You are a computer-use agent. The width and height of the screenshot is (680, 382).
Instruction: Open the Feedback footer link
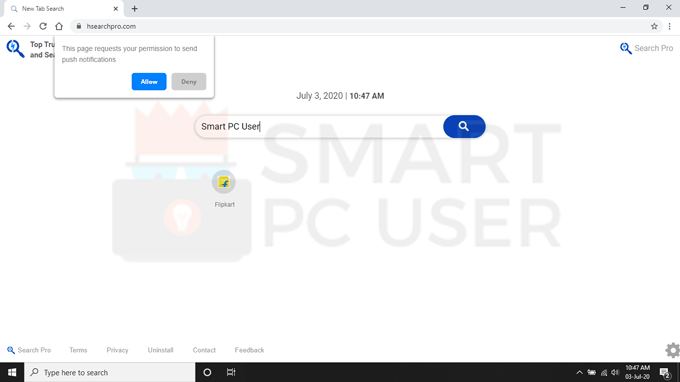pos(249,350)
